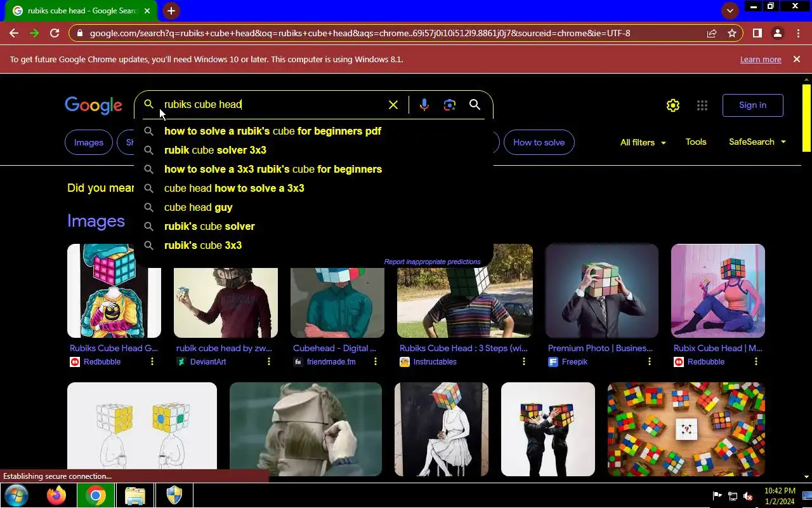812x508 pixels.
Task: Expand the SafeSearch dropdown
Action: click(757, 142)
